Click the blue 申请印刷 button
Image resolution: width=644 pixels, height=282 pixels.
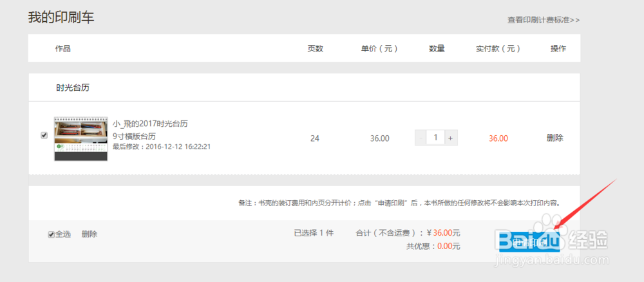click(529, 241)
